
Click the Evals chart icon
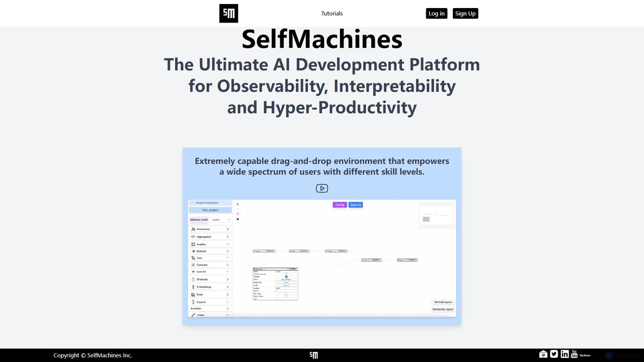click(x=193, y=295)
